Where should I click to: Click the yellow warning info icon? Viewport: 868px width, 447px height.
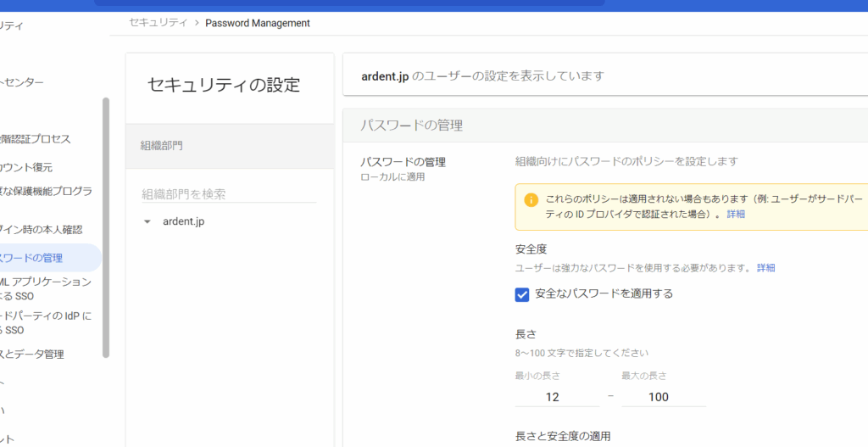point(531,200)
